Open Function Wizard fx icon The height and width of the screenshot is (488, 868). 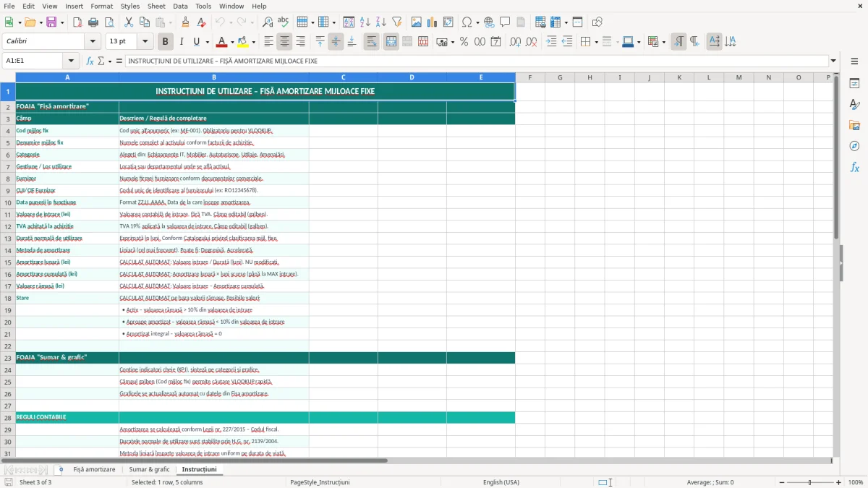tap(90, 61)
